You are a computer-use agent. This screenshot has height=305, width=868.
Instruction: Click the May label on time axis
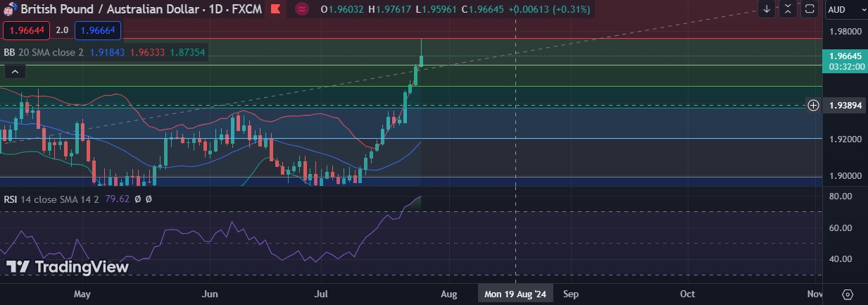coord(82,294)
